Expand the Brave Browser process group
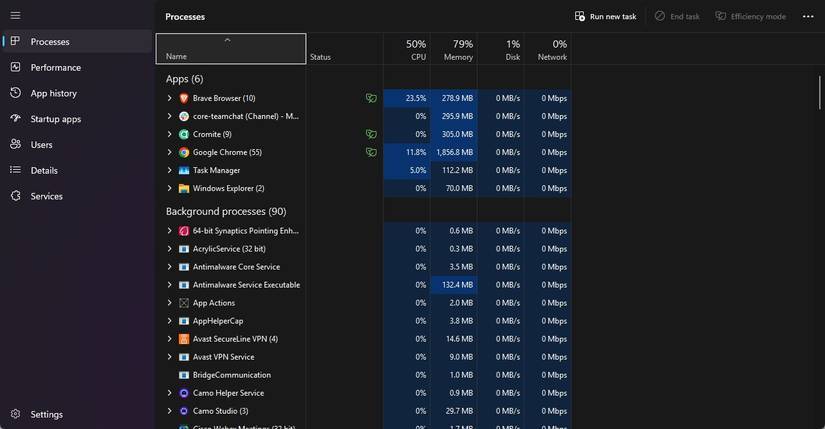 [x=170, y=98]
